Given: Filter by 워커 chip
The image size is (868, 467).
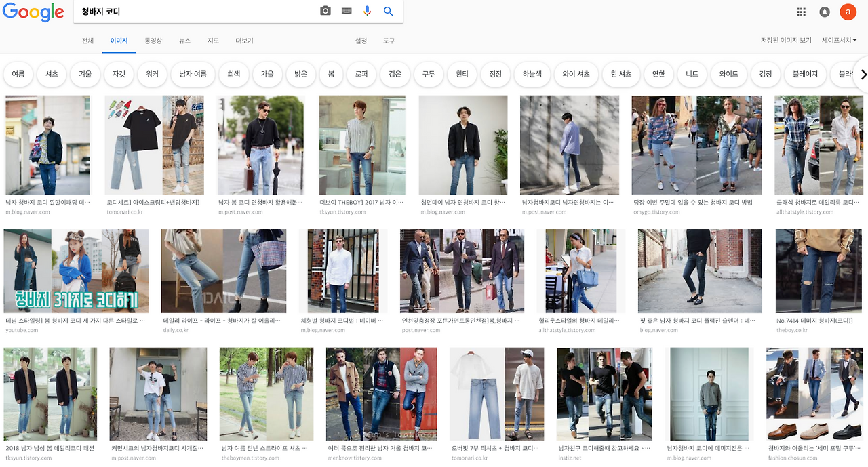Looking at the screenshot, I should pos(152,74).
